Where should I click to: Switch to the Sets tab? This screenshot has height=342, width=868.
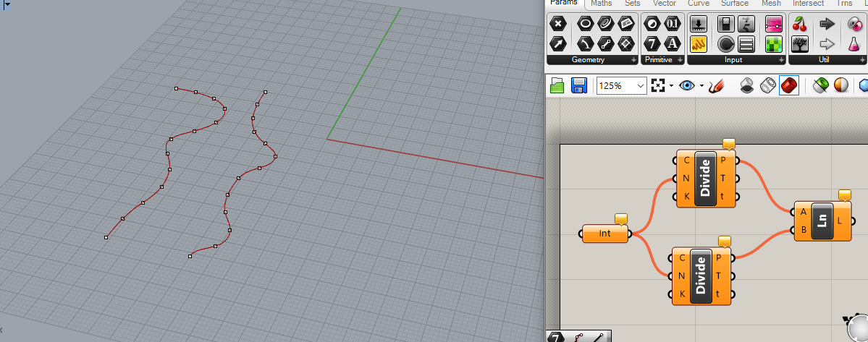[x=632, y=4]
